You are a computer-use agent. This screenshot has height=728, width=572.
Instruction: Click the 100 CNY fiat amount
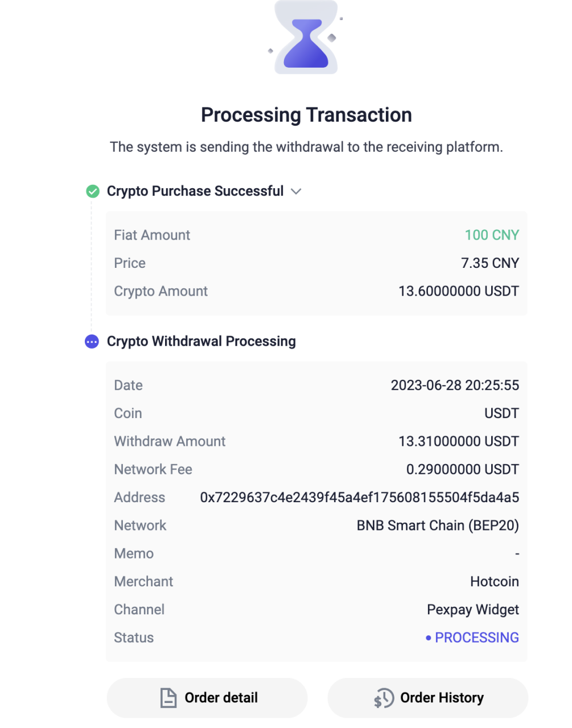click(x=492, y=235)
